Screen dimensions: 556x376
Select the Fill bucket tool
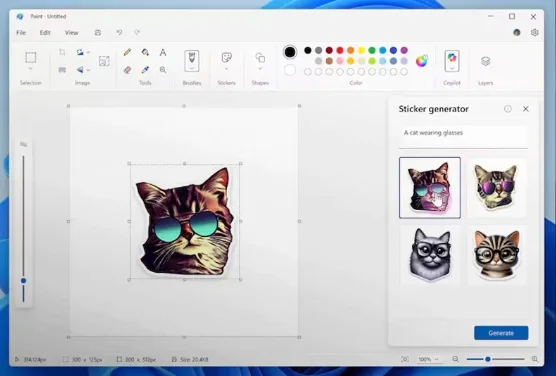145,52
